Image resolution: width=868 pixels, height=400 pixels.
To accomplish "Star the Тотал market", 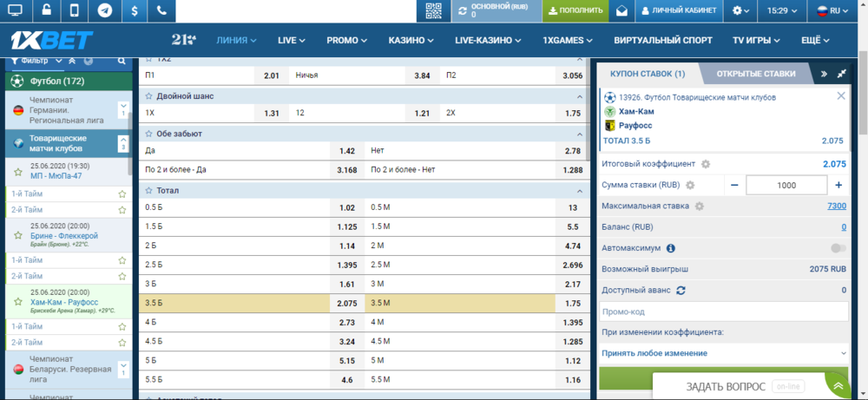I will click(x=148, y=191).
